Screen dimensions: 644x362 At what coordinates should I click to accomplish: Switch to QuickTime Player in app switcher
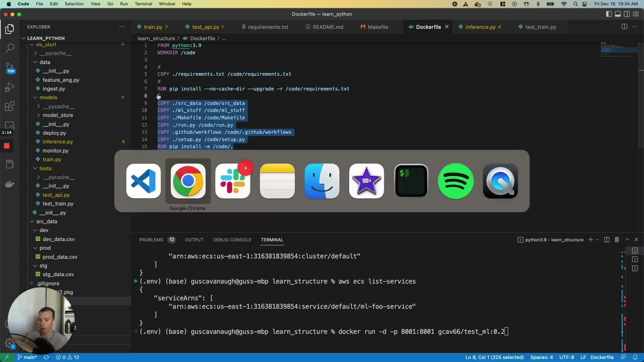500,181
